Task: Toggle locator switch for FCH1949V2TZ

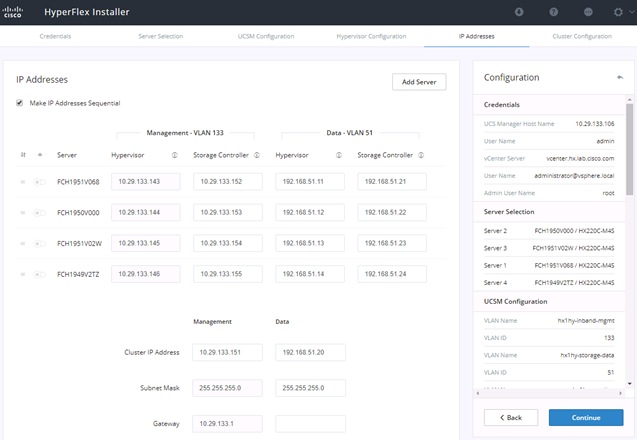Action: pyautogui.click(x=39, y=274)
